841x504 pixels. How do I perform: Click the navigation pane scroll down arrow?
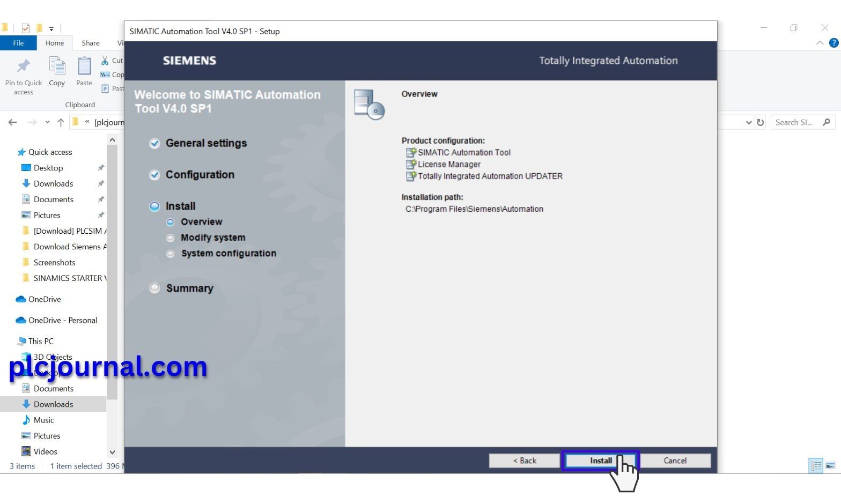coord(112,453)
